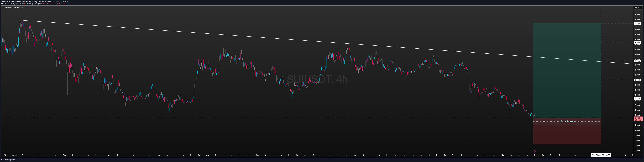Open the MiddleEastTradingAcademy profile link
This screenshot has height=162, width=644.
pos(11,2)
